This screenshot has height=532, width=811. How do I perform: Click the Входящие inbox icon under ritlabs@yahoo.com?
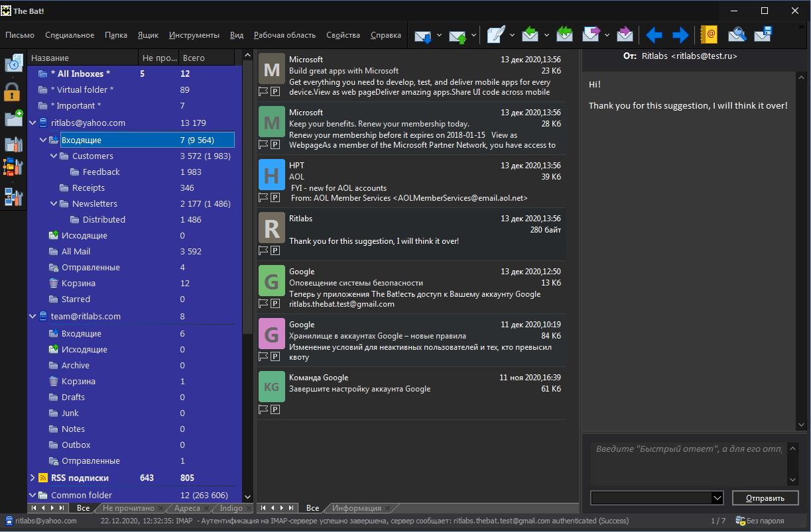tap(54, 140)
